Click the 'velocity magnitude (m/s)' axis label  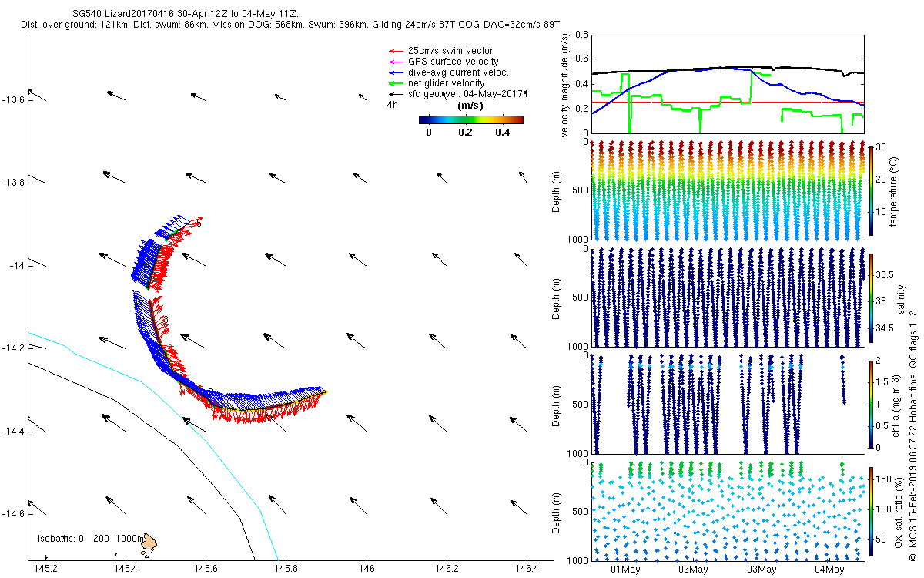pyautogui.click(x=566, y=83)
